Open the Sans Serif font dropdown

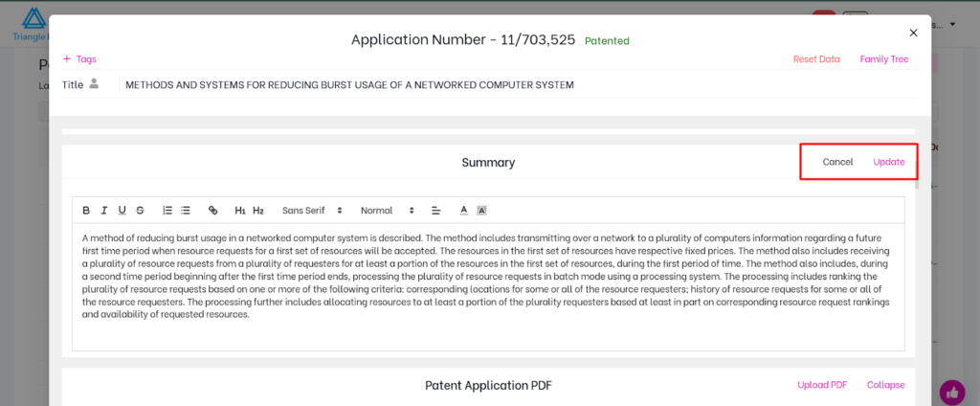point(312,210)
